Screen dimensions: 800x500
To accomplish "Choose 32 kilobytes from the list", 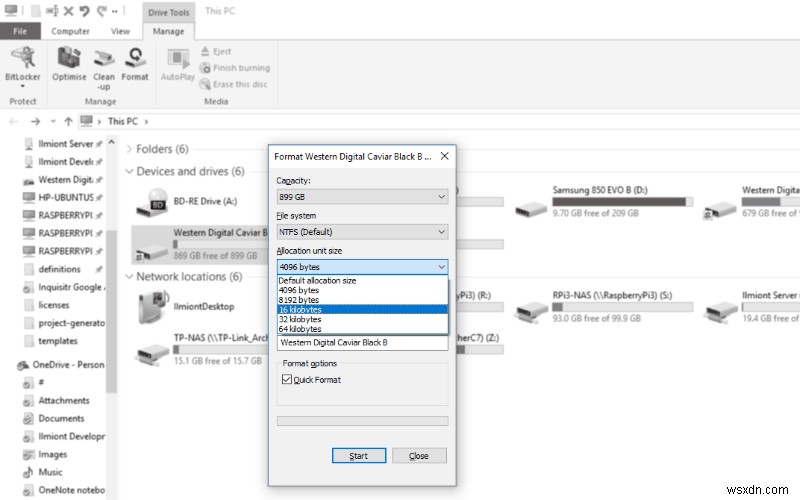I will [363, 319].
